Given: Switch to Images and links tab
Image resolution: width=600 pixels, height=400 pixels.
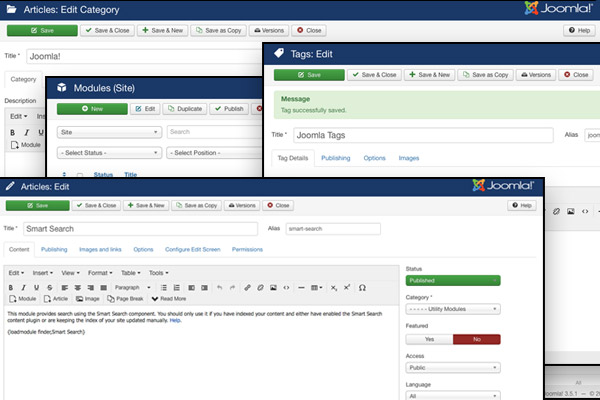Looking at the screenshot, I should coord(101,249).
